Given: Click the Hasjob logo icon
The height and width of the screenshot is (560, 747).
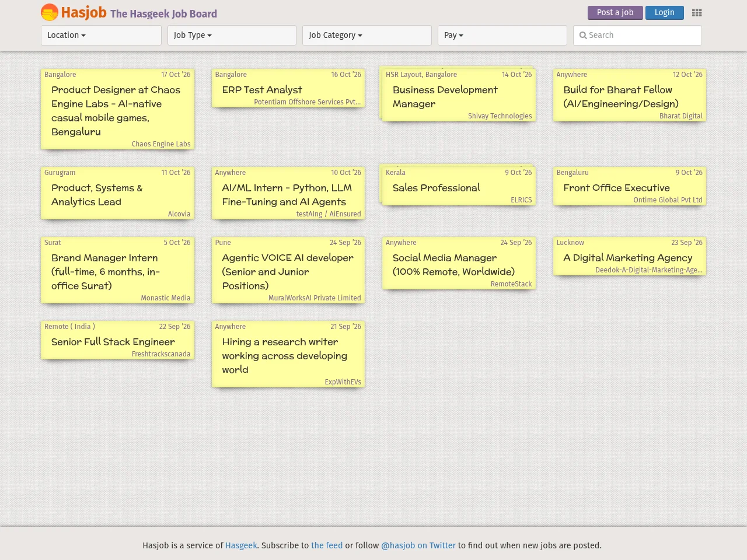Looking at the screenshot, I should 50,12.
